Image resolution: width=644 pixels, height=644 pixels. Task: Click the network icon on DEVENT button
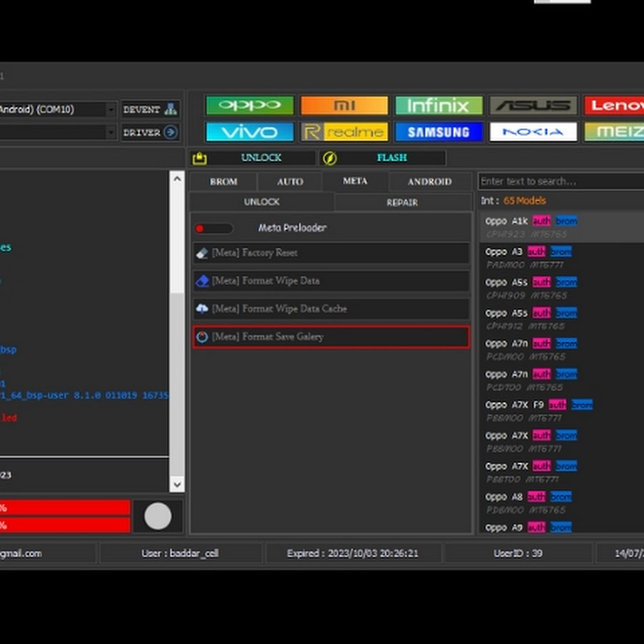[x=170, y=109]
